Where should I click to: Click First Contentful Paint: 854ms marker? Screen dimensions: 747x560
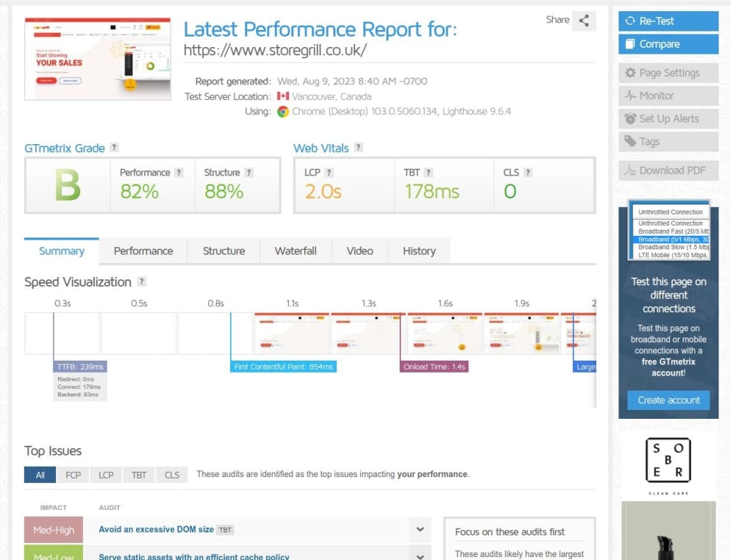click(283, 367)
